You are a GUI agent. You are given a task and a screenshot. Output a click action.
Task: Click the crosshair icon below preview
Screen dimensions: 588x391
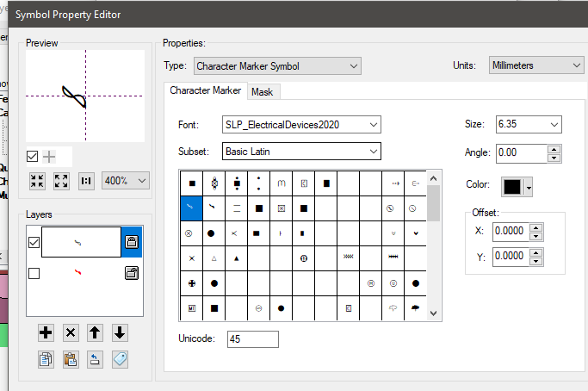coord(49,157)
